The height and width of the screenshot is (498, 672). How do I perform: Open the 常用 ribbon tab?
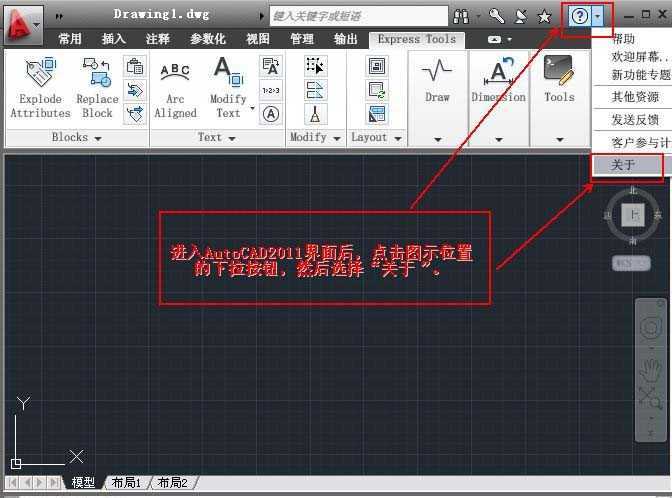70,39
